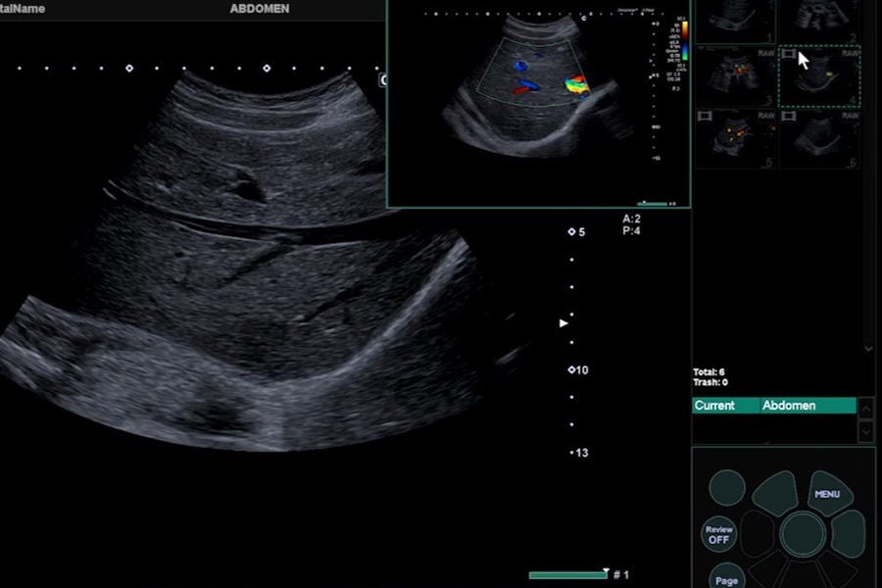Open thumbnail 1 in the review grid
Image resolution: width=882 pixels, height=588 pixels.
736,22
